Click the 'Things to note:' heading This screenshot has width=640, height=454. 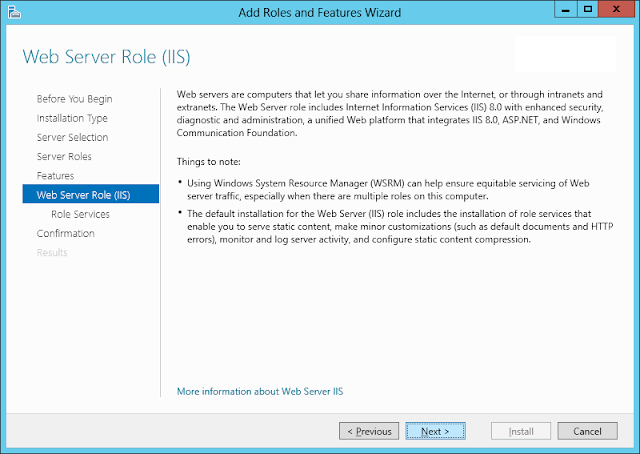click(x=209, y=162)
